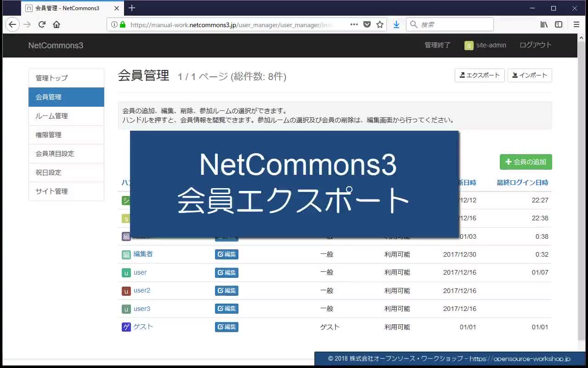Sort by 最終ログイン日時 column header

click(522, 183)
